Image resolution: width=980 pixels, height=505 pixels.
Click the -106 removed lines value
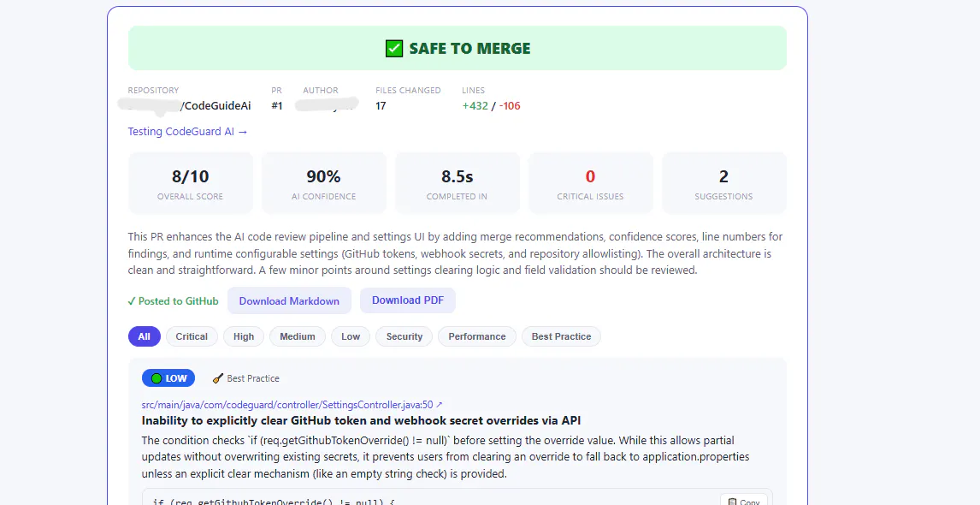510,106
